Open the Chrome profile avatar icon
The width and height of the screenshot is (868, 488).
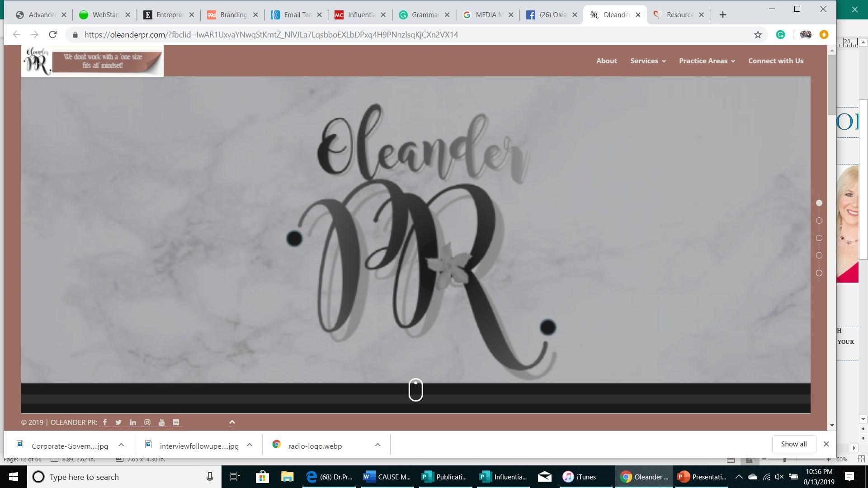[806, 35]
